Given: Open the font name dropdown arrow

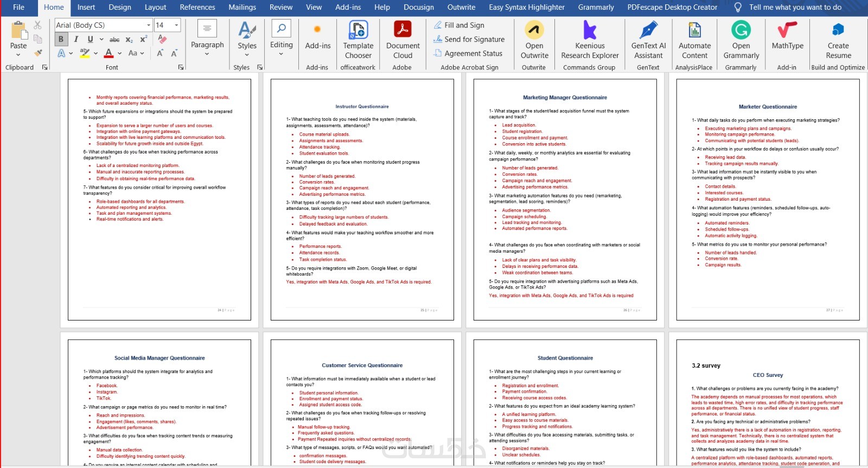Looking at the screenshot, I should click(149, 25).
